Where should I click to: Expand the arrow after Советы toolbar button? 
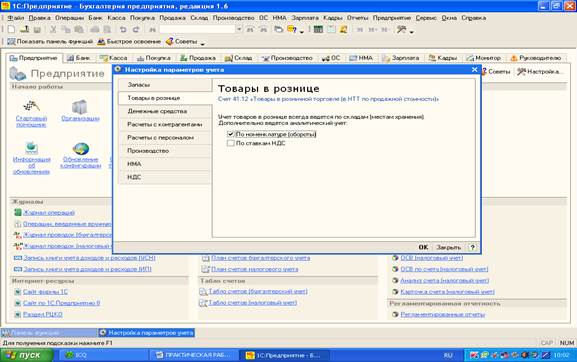[202, 44]
